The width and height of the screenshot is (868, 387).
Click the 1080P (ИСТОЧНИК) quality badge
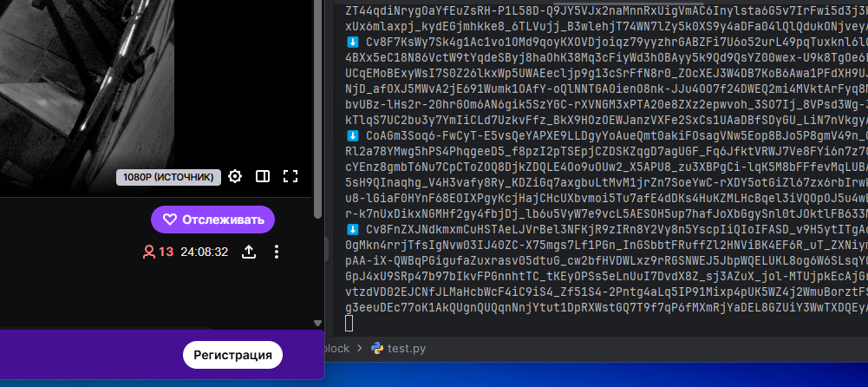[x=166, y=178]
